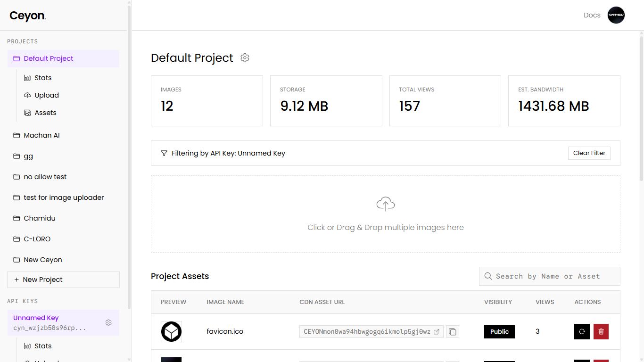Clear the API key filter
Viewport: 644px width, 362px height.
click(589, 153)
